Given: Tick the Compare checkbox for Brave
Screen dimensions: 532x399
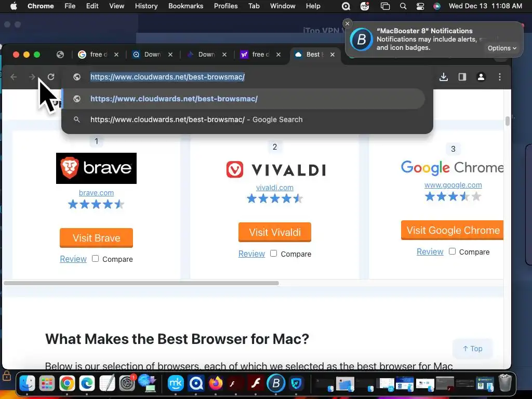Looking at the screenshot, I should pyautogui.click(x=96, y=259).
